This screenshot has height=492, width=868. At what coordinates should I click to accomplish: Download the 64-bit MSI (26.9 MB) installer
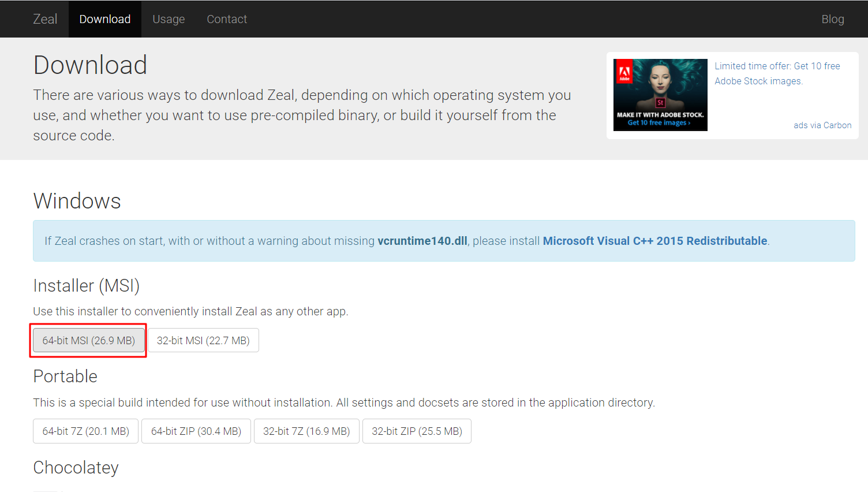pyautogui.click(x=89, y=341)
